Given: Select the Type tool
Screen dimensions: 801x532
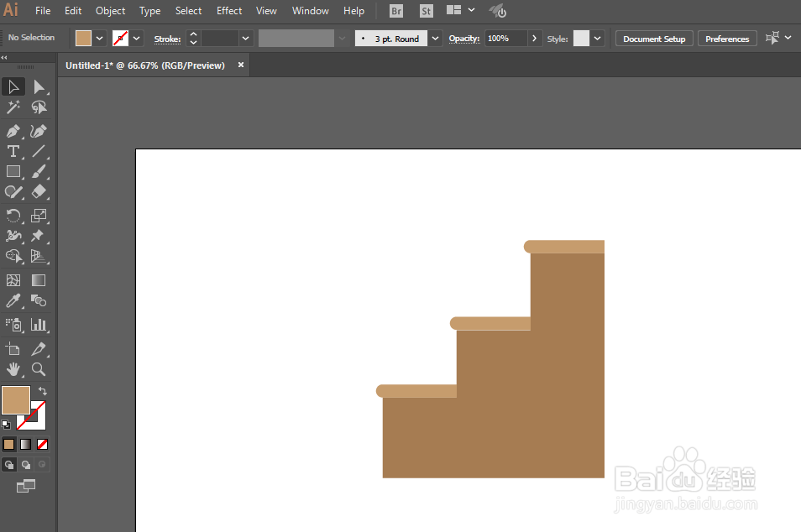Looking at the screenshot, I should tap(13, 151).
